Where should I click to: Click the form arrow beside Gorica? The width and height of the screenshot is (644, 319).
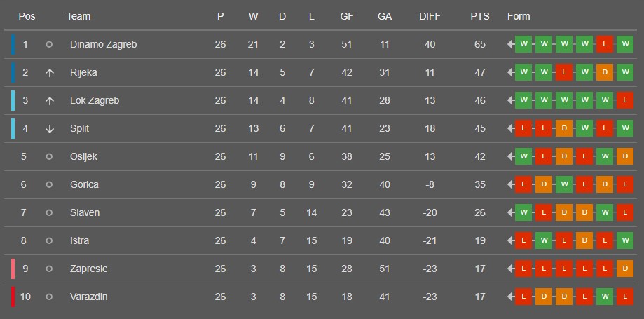[511, 185]
